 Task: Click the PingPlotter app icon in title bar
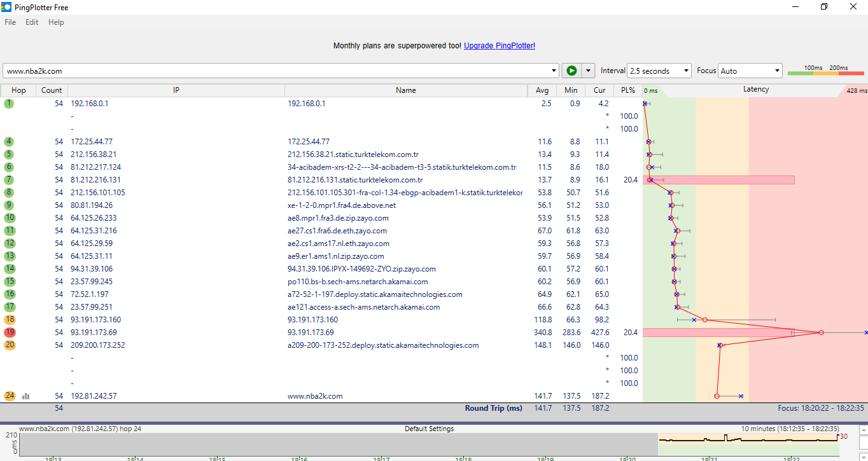pyautogui.click(x=6, y=7)
